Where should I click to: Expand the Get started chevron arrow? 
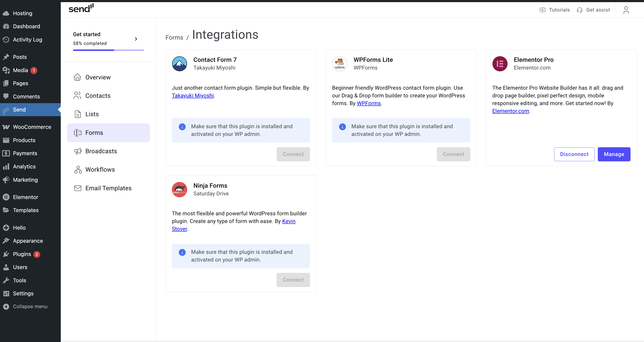pos(136,39)
